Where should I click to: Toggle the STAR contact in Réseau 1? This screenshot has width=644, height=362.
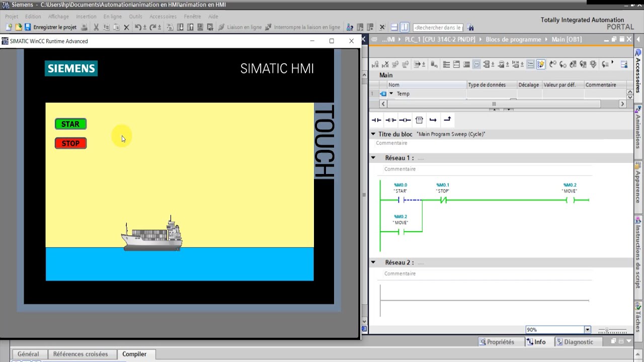pos(401,200)
